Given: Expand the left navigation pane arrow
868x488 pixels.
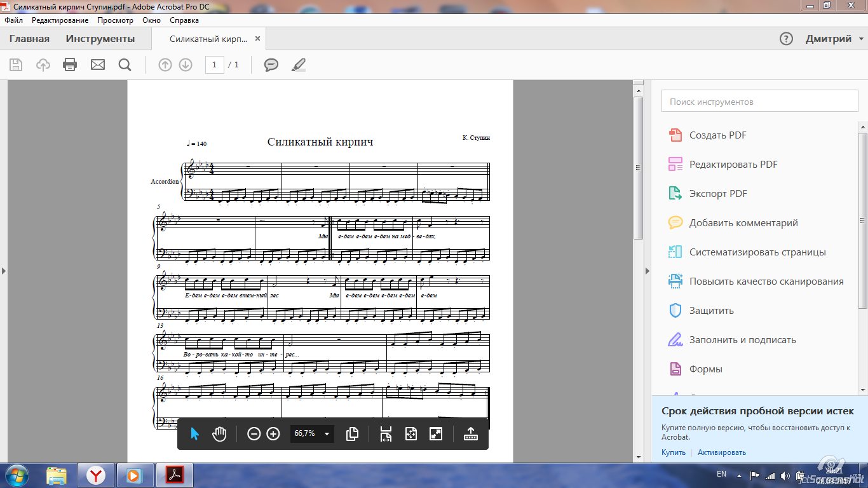Looking at the screenshot, I should click(x=4, y=271).
